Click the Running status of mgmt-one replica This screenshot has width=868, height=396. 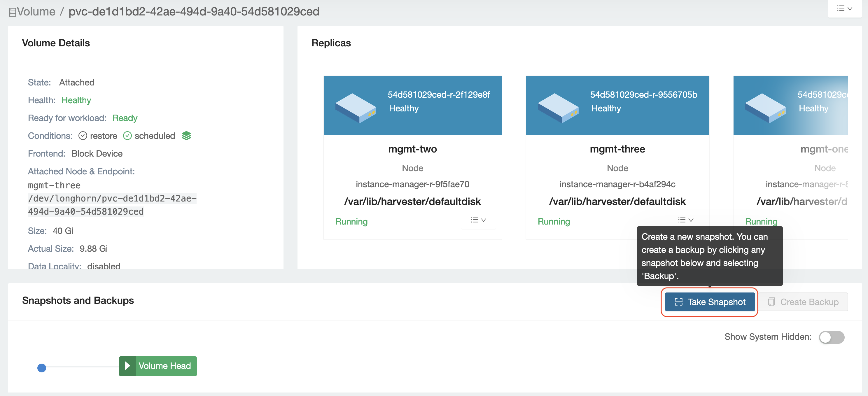coord(761,221)
